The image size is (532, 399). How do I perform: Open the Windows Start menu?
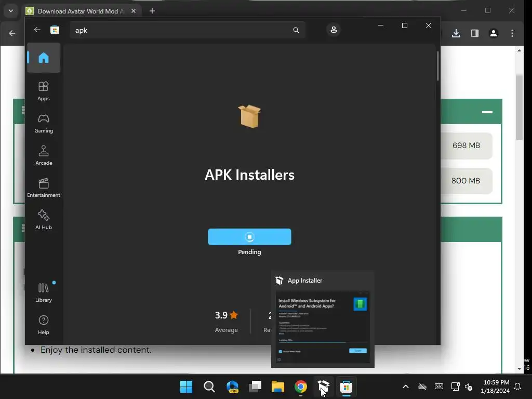click(x=186, y=387)
